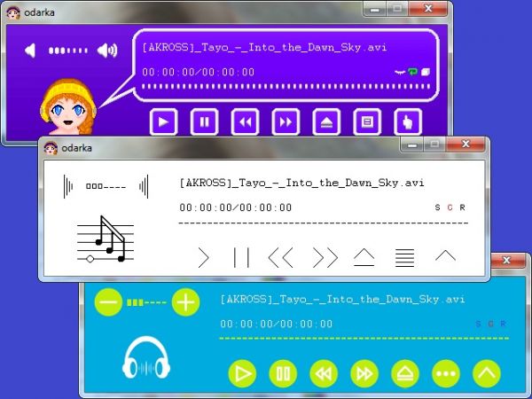Click Fast-forward circle in the blue player window
This screenshot has height=399, width=532.
point(364,373)
